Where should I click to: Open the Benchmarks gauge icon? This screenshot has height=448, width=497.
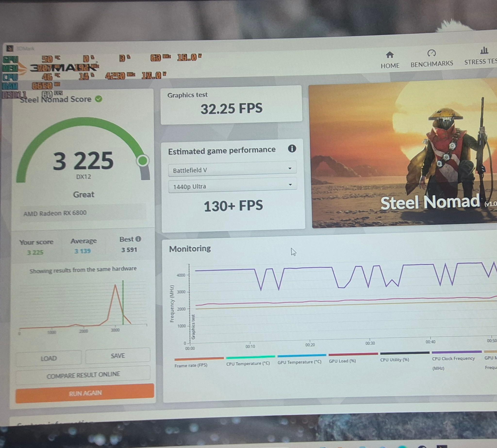click(431, 53)
